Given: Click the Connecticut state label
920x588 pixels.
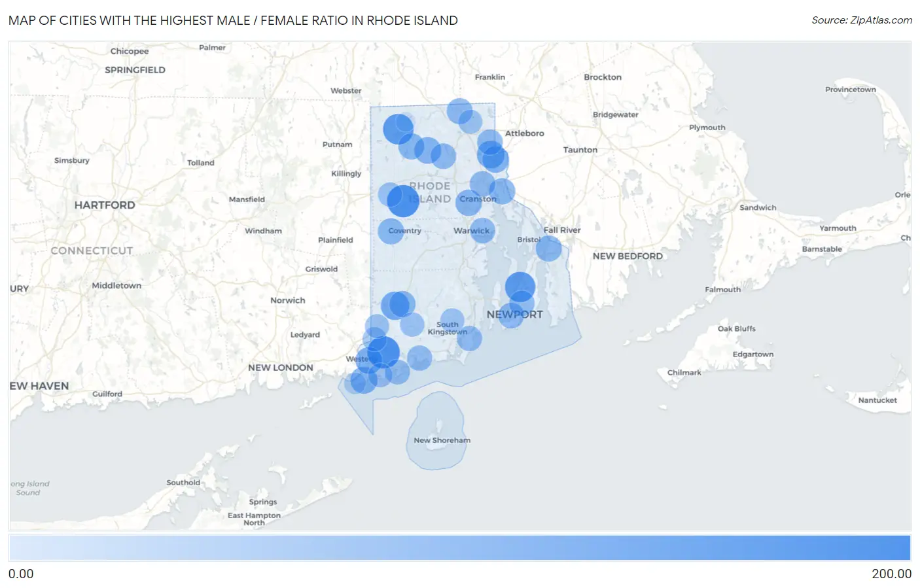Looking at the screenshot, I should click(92, 251).
